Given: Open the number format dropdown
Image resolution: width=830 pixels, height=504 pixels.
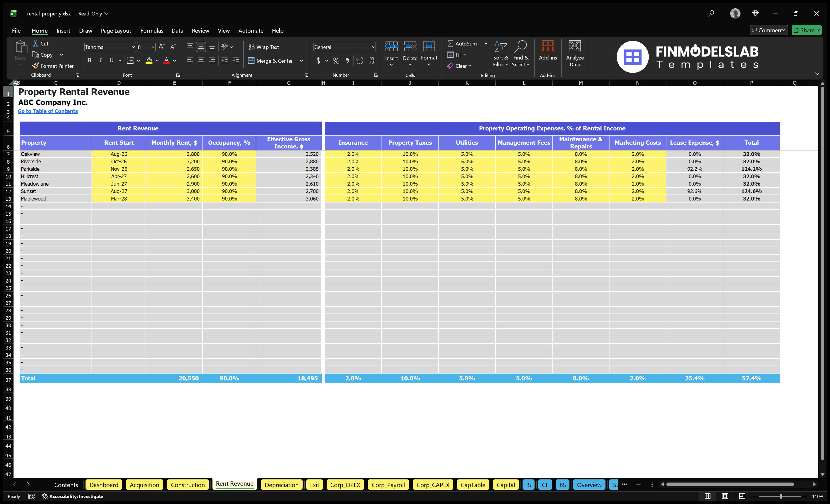Looking at the screenshot, I should [x=373, y=47].
